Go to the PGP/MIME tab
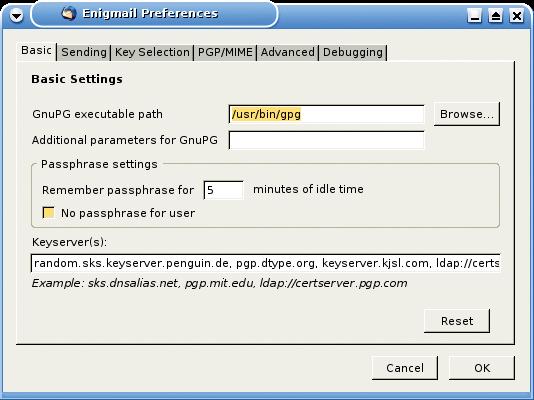The width and height of the screenshot is (534, 400). point(225,52)
